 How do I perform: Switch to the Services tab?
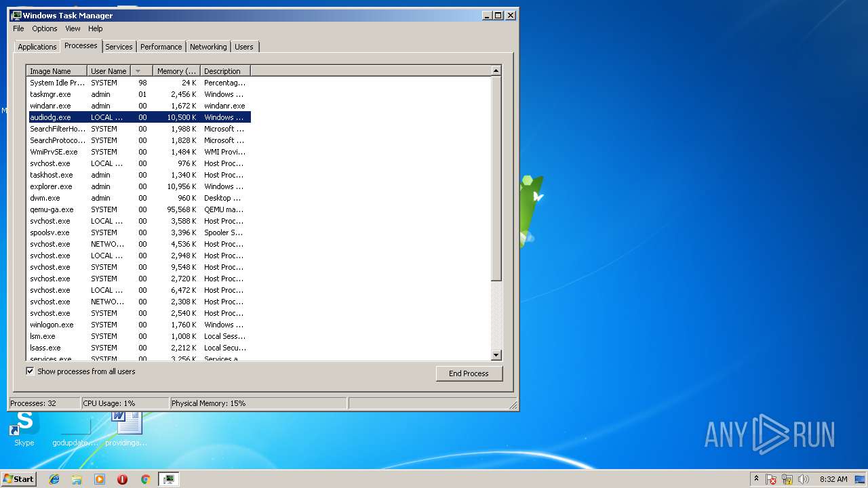click(x=119, y=47)
